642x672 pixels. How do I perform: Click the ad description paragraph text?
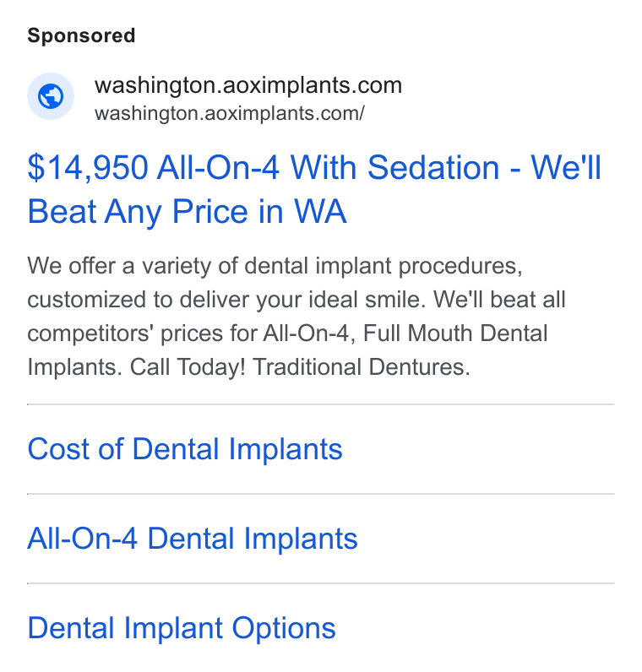point(297,317)
